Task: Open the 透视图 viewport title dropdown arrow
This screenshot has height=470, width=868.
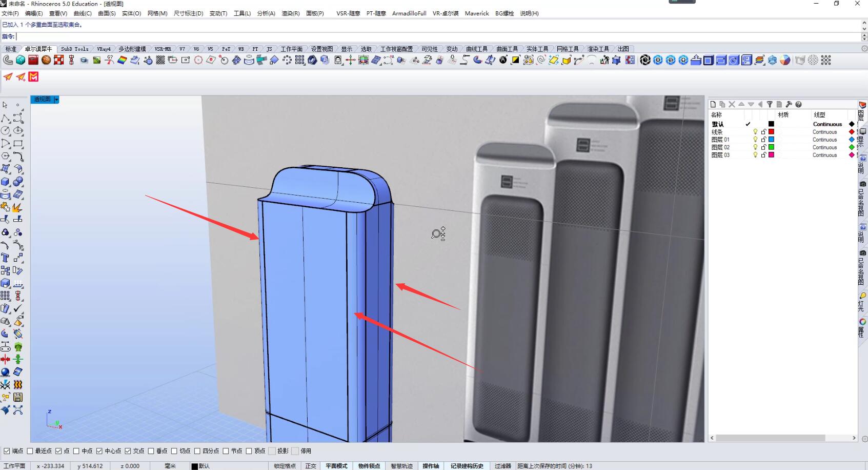Action: (56, 100)
